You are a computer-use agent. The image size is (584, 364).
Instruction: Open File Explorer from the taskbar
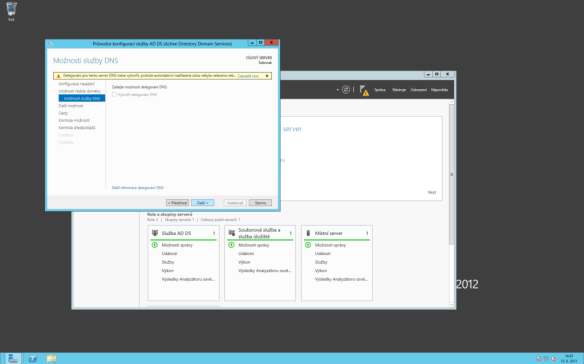pyautogui.click(x=52, y=359)
